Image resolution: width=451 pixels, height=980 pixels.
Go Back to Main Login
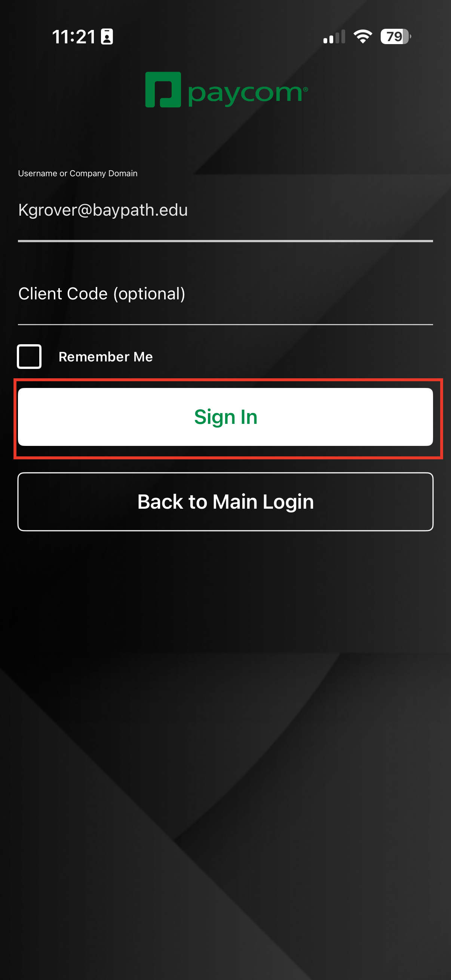(225, 502)
